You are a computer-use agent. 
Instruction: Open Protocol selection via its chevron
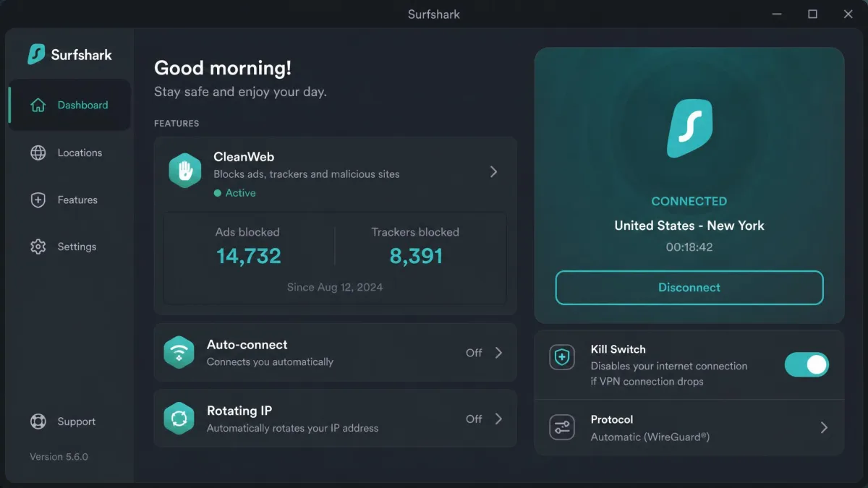pos(824,427)
